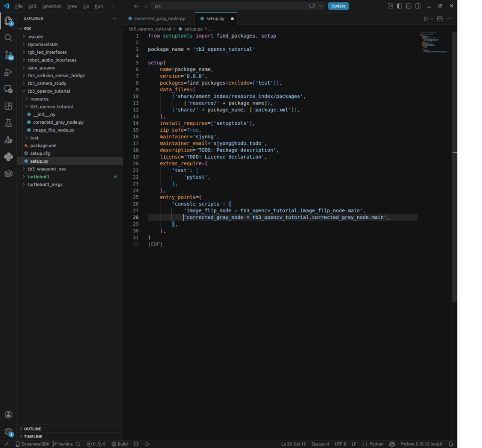
Task: Open Copilot chat icon in title bar
Action: (312, 6)
